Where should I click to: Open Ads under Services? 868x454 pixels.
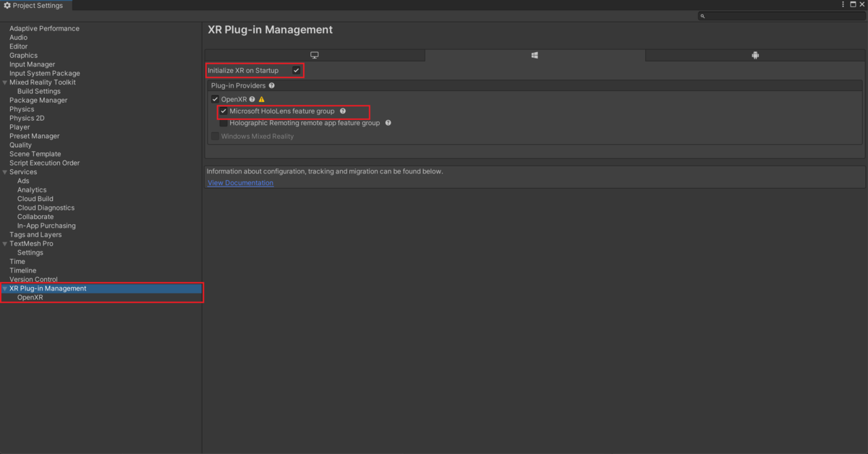(23, 181)
